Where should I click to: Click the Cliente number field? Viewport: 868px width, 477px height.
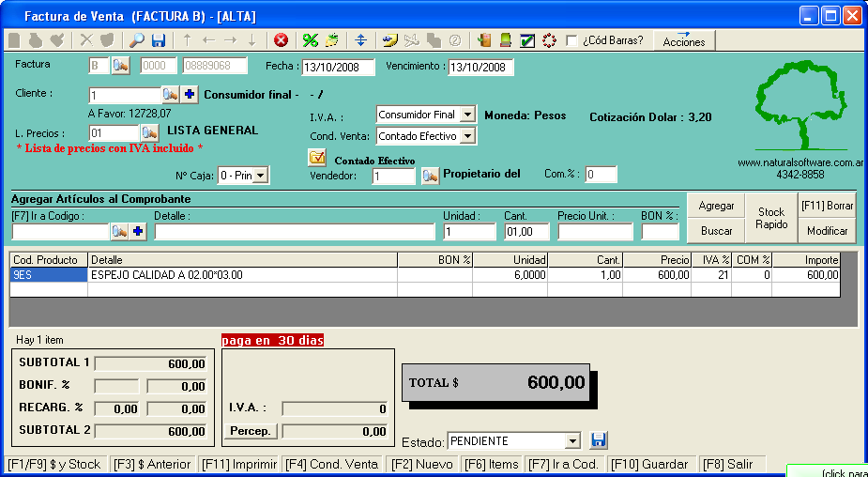pyautogui.click(x=125, y=95)
